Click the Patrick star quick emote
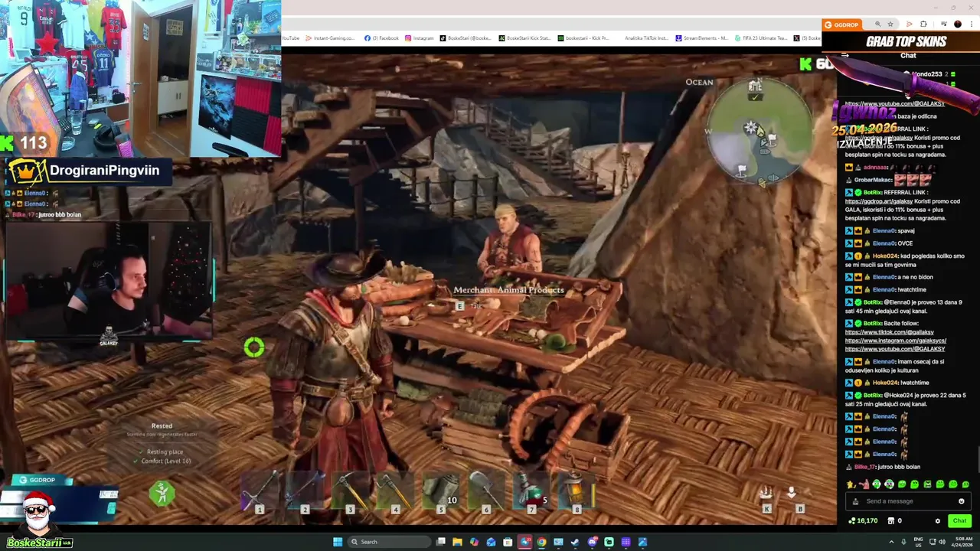Screen dimensions: 980x551 coord(864,484)
